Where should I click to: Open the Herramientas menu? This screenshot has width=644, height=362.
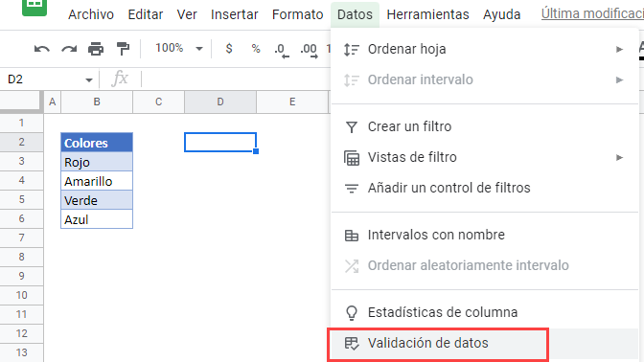click(x=428, y=14)
